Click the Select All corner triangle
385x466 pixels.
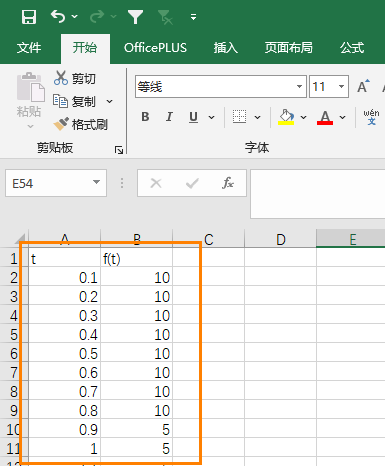20,238
